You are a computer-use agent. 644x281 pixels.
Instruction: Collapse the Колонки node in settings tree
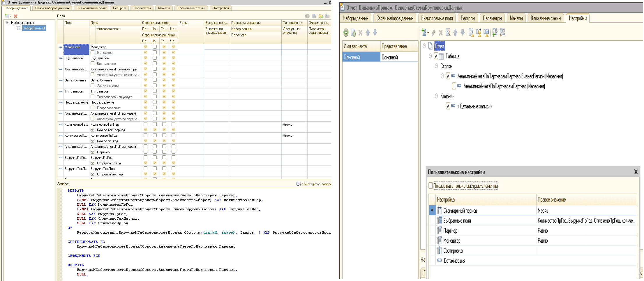pyautogui.click(x=436, y=96)
